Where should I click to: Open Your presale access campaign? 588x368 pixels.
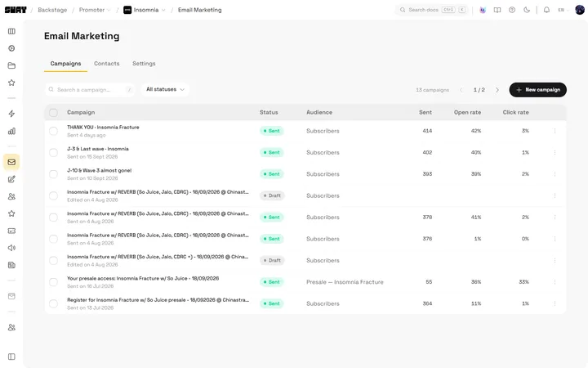pyautogui.click(x=143, y=278)
